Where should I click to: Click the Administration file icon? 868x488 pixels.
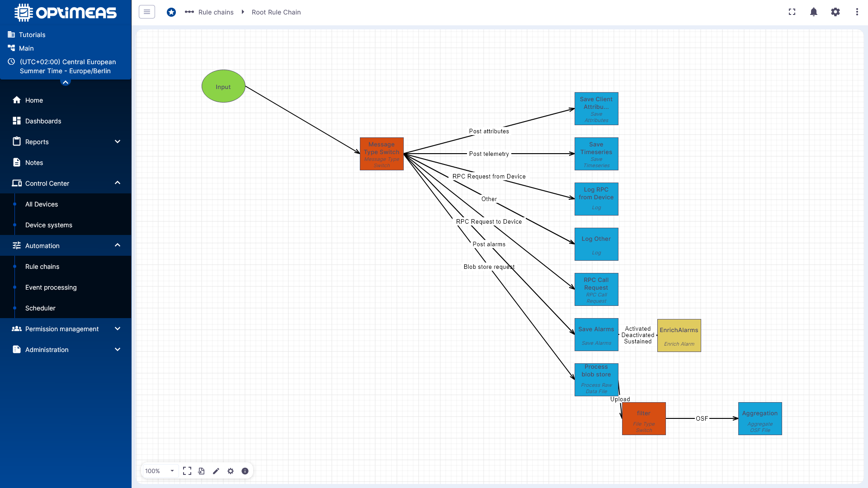coord(17,349)
